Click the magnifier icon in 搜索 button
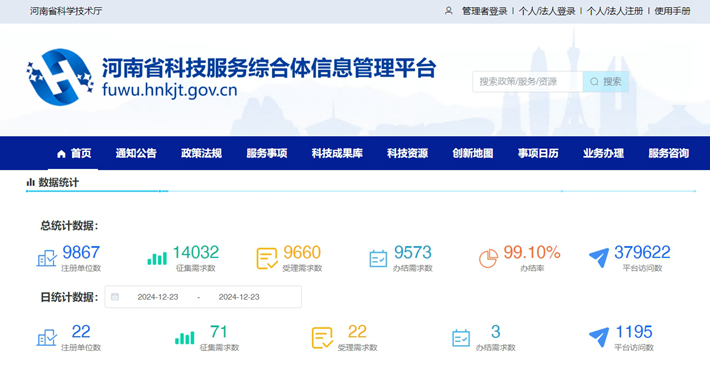This screenshot has height=370, width=710. point(594,82)
